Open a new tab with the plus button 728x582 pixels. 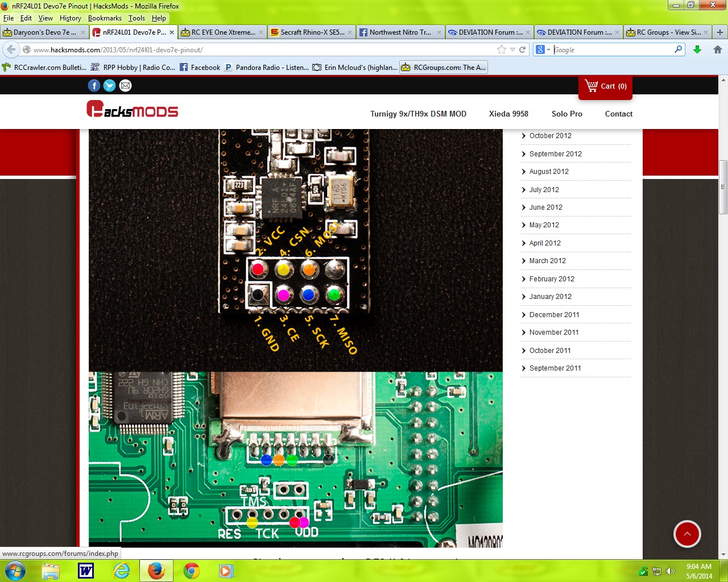(719, 32)
